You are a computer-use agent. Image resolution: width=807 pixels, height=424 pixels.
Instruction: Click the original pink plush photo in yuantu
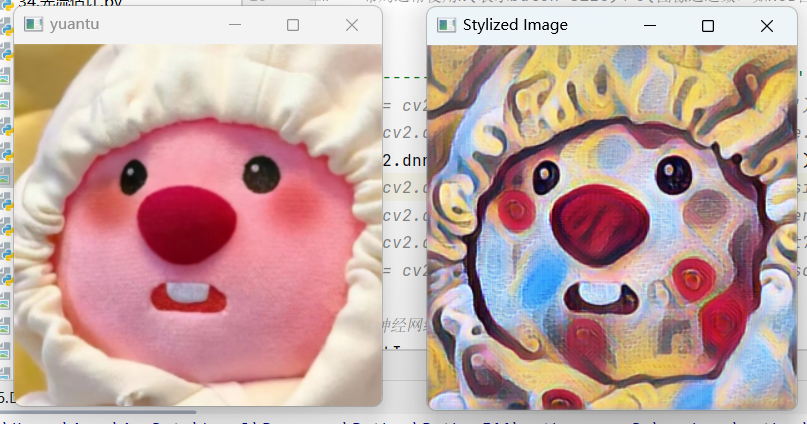click(x=198, y=225)
